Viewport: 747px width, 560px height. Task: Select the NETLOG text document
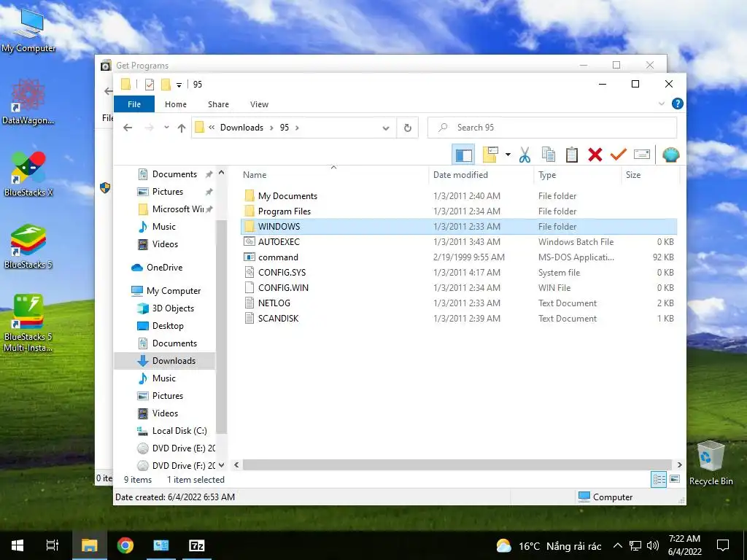click(x=274, y=303)
